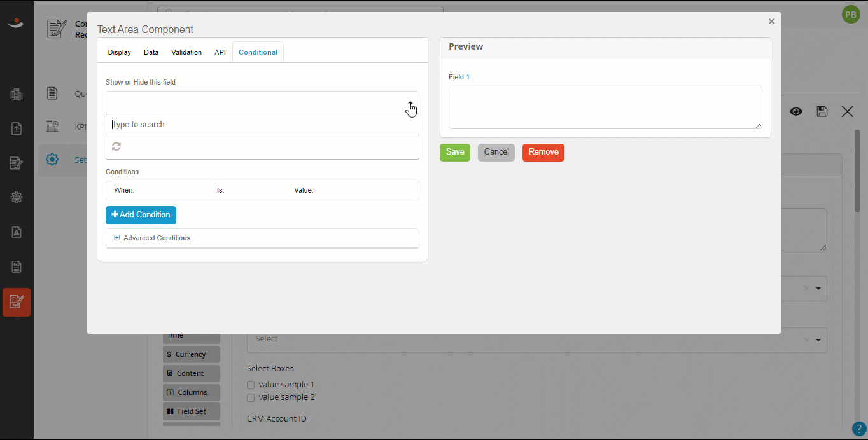Add the Field Set component
This screenshot has height=440, width=868.
(192, 411)
